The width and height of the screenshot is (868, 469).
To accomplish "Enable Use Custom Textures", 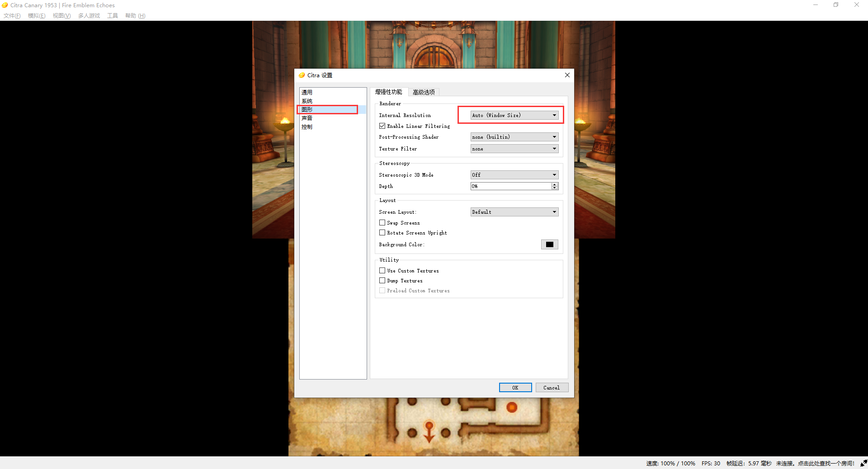I will click(x=382, y=271).
